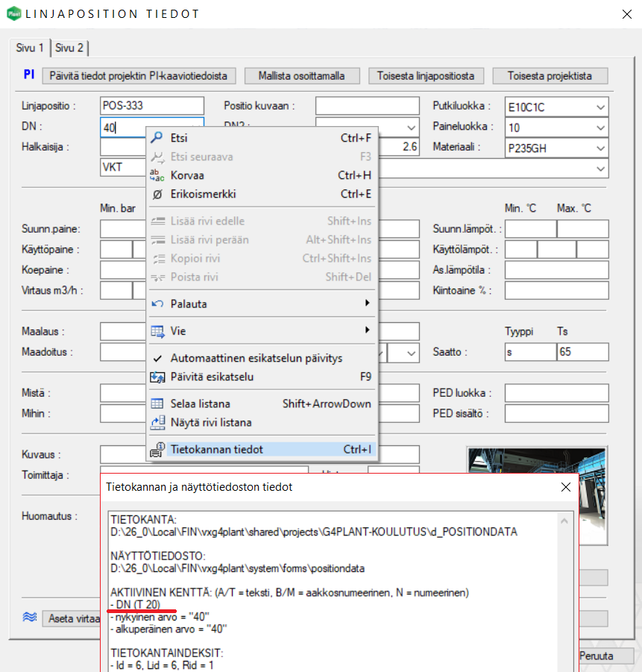Switch to the Sivu 2 tab

69,48
